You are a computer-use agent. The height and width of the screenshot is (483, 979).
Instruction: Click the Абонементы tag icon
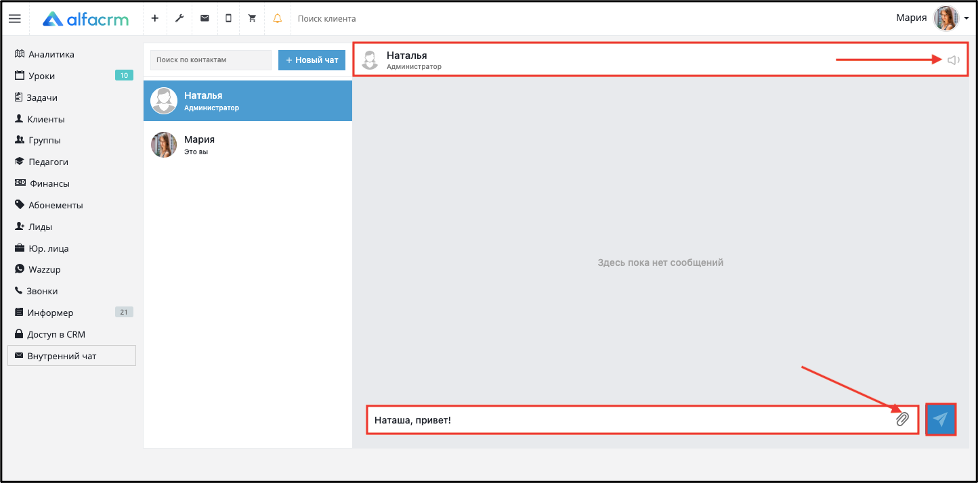pos(19,205)
